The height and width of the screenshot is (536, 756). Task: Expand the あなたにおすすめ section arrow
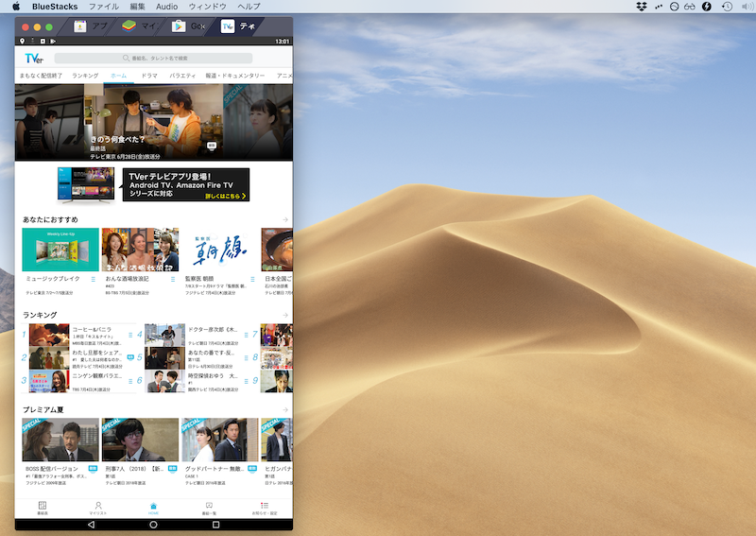click(285, 220)
